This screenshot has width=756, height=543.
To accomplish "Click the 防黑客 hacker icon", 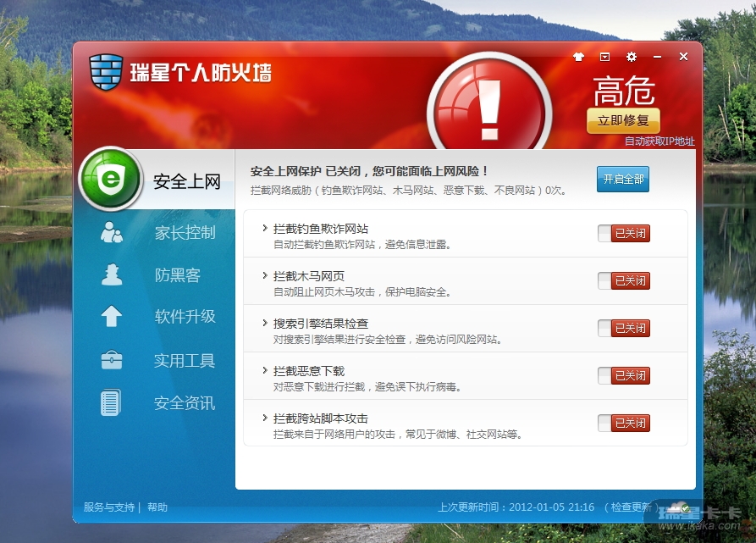I will point(112,274).
